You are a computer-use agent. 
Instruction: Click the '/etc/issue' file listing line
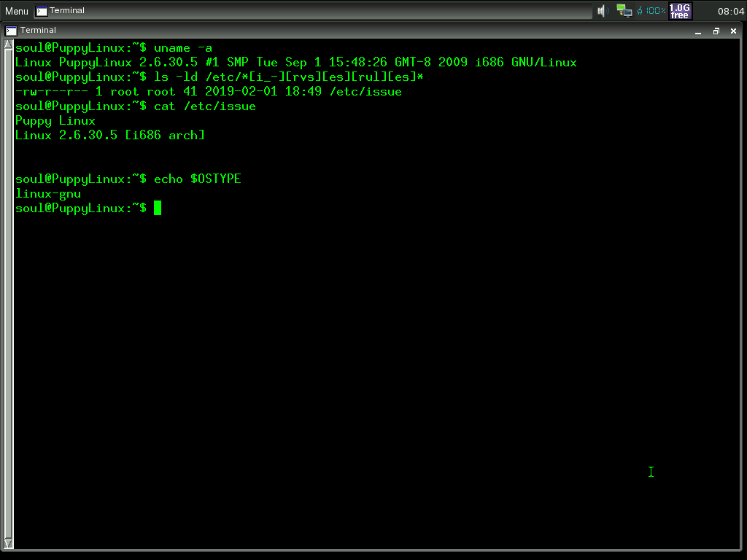tap(209, 91)
